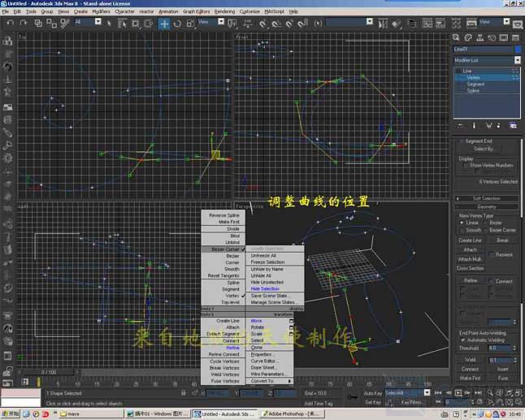
Task: Click the Redo arrow icon
Action: point(23,23)
